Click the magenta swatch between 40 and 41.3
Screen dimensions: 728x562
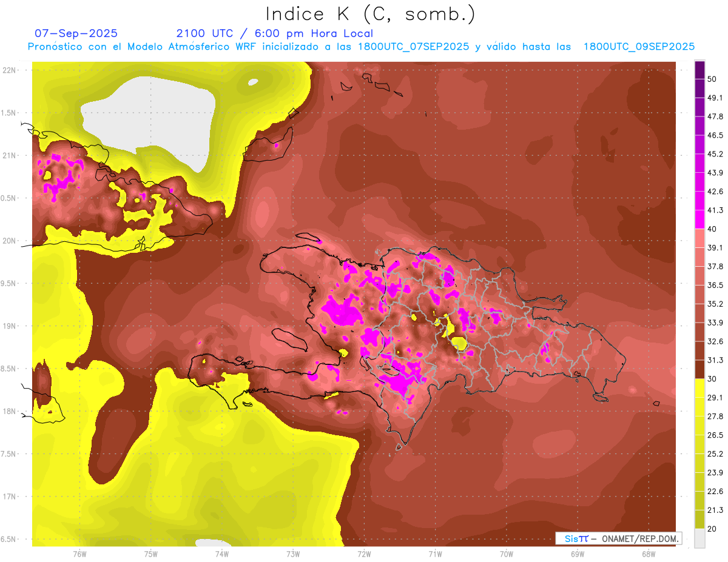tap(699, 219)
